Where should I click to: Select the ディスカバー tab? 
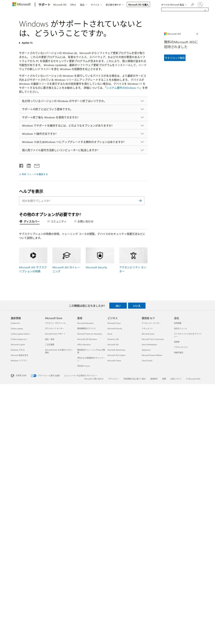click(29, 222)
